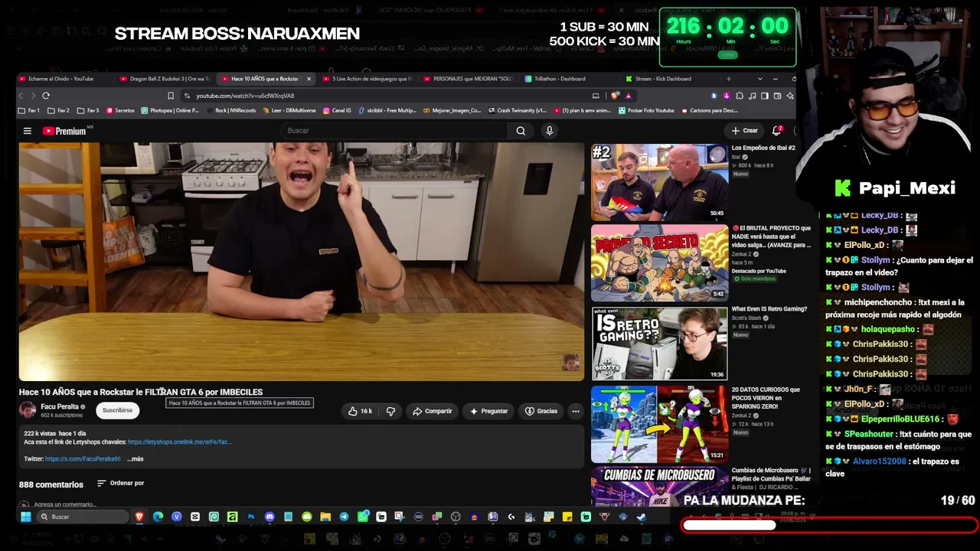
Task: Click the Brave Shields lion icon in address bar
Action: (x=616, y=96)
